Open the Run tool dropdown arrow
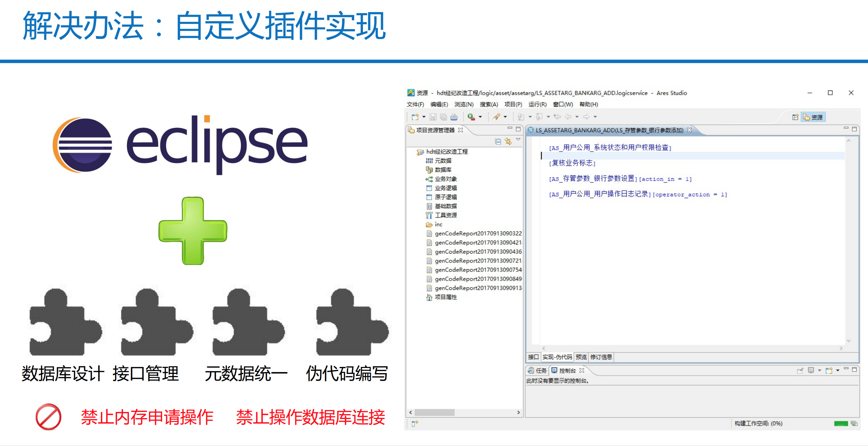The image size is (868, 446). 480,117
